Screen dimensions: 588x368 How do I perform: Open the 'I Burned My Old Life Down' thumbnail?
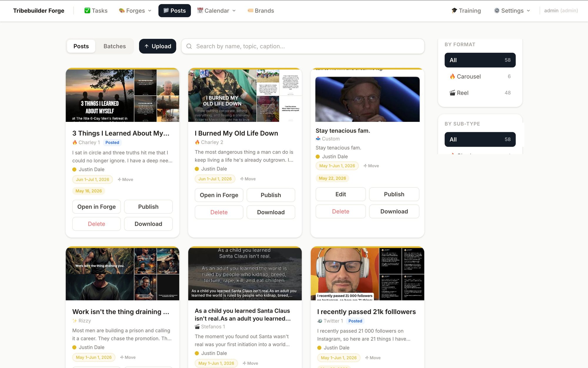click(x=245, y=96)
